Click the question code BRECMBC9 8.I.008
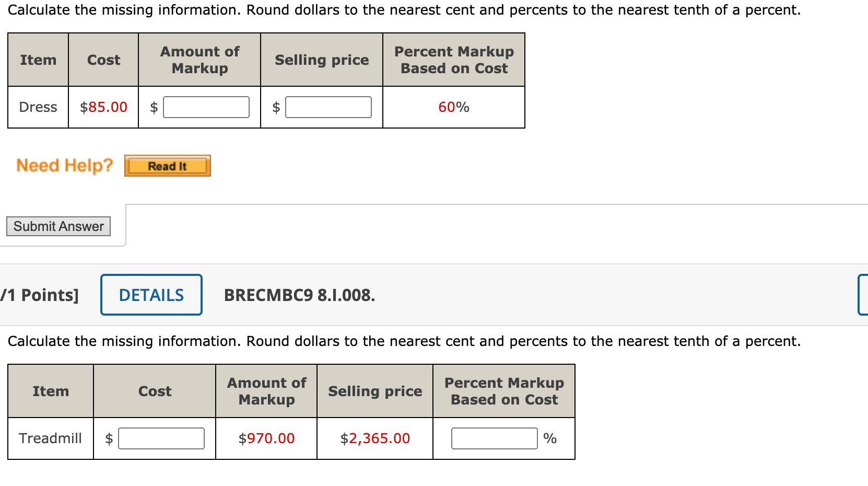 pyautogui.click(x=299, y=295)
